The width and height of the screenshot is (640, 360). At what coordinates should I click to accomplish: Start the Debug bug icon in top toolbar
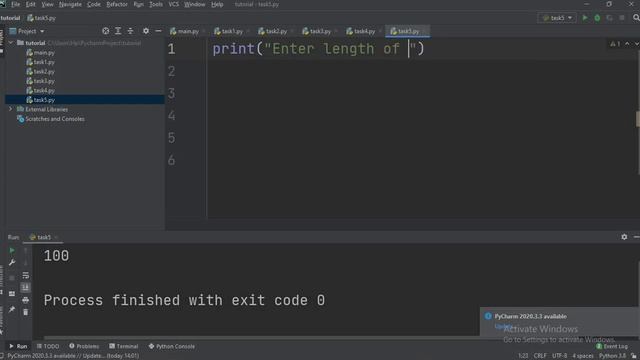point(597,18)
